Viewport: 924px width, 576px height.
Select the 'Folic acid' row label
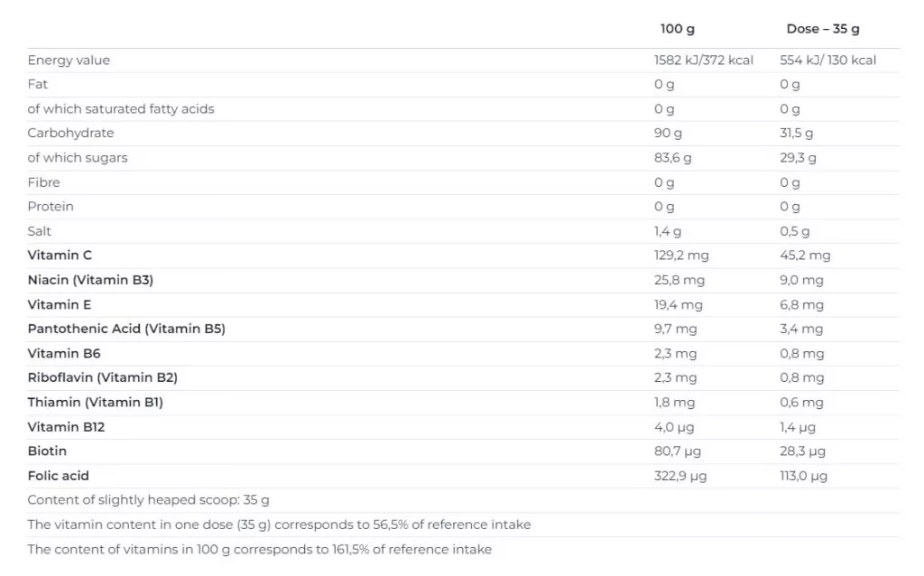click(58, 476)
